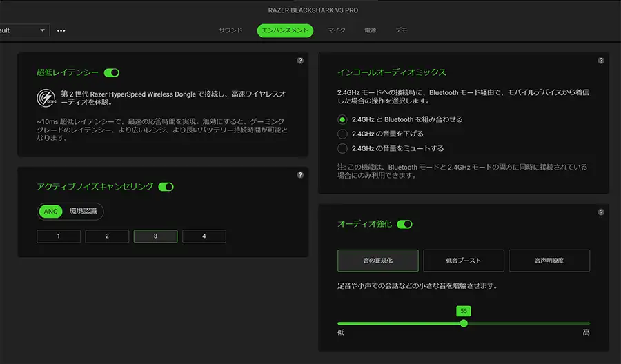The image size is (621, 364).
Task: Choose 2.4GHz の音量を下げる radio option
Action: click(x=342, y=134)
